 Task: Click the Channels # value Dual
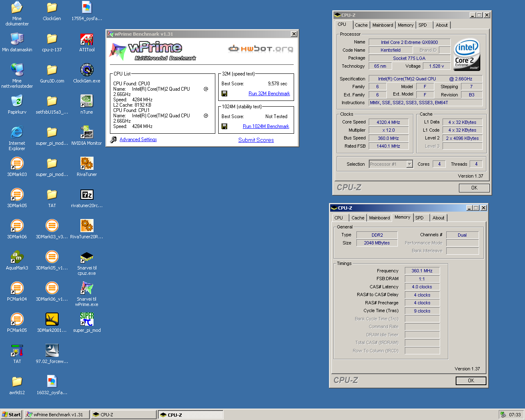tap(462, 235)
